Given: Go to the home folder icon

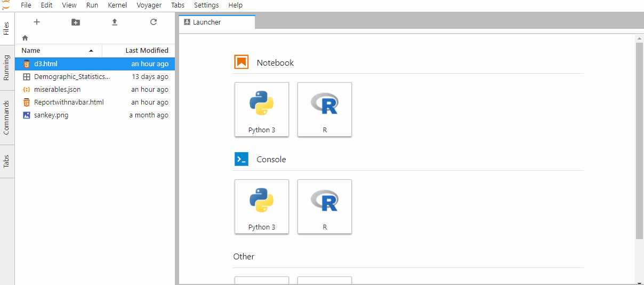Looking at the screenshot, I should pyautogui.click(x=25, y=38).
